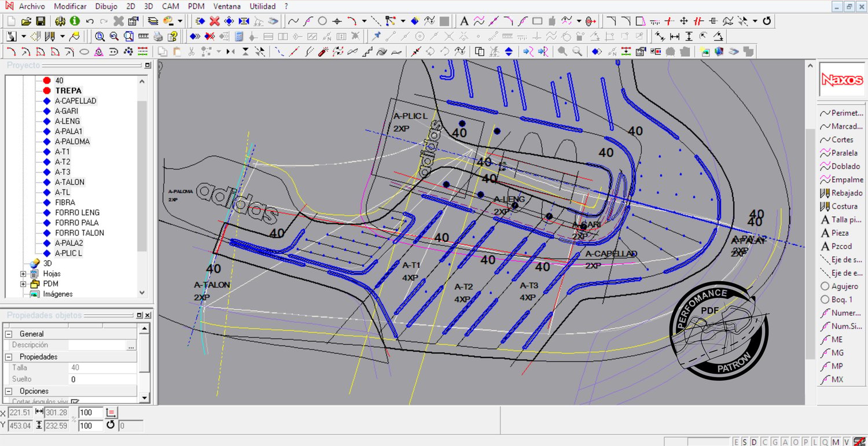Toggle the S status indicator
This screenshot has height=446, width=868.
[x=744, y=442]
